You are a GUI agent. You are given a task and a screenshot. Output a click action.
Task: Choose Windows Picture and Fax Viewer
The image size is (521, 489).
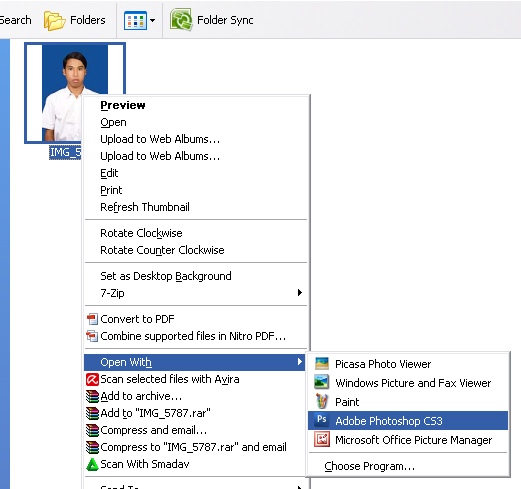pyautogui.click(x=408, y=383)
